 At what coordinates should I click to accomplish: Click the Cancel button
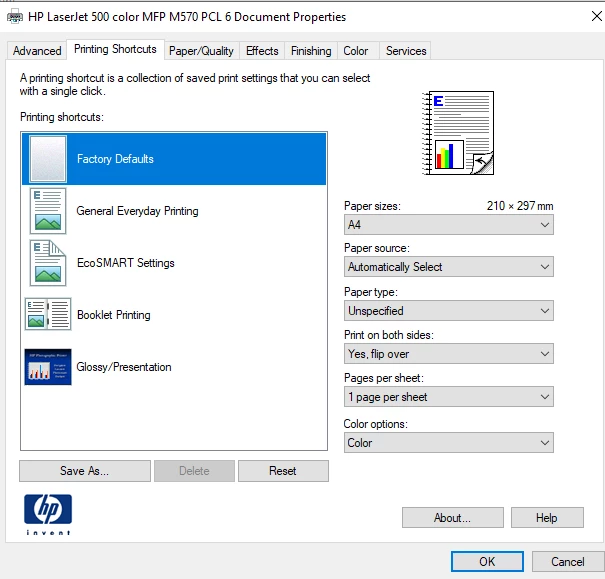pos(568,561)
